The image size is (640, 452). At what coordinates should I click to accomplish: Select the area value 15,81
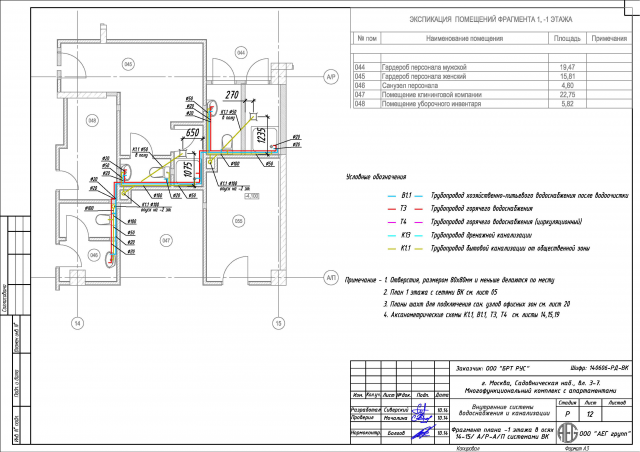coord(567,76)
